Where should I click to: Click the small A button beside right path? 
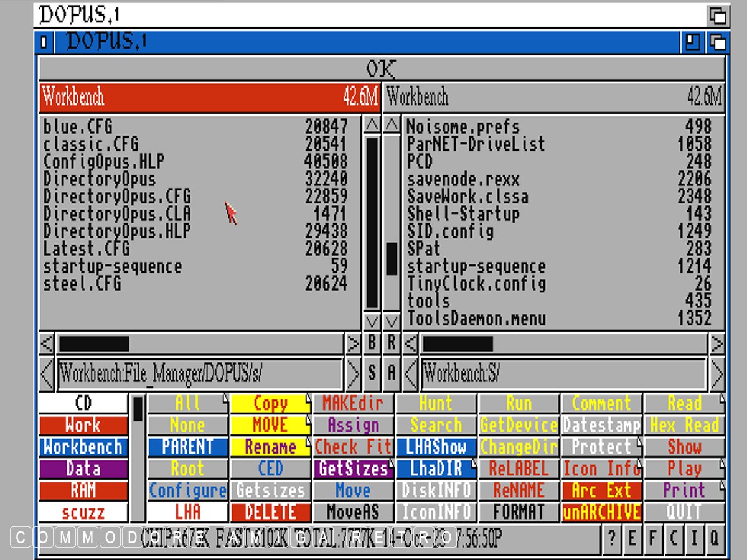coord(392,373)
